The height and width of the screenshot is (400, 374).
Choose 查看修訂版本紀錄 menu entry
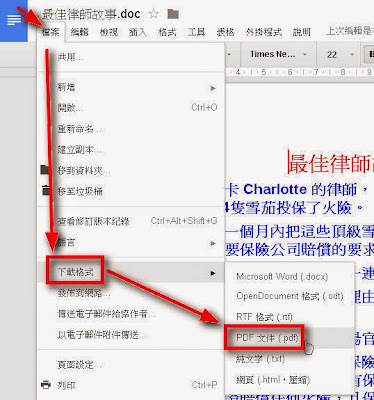[131, 221]
